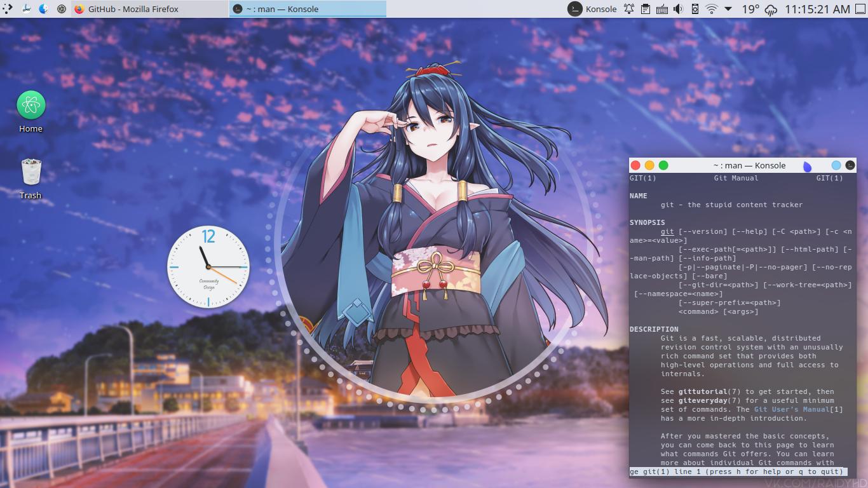Click the keyboard tray icon
Viewport: 868px width, 488px height.
(x=661, y=9)
